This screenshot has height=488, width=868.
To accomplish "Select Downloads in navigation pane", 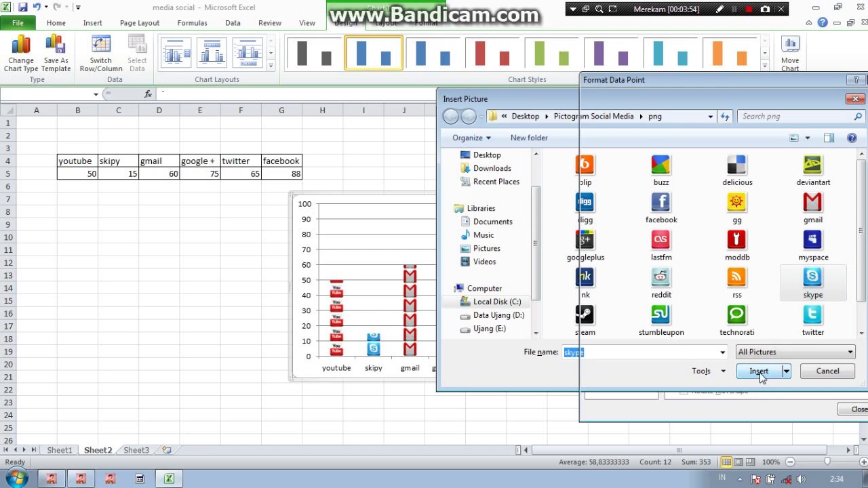I will (492, 168).
